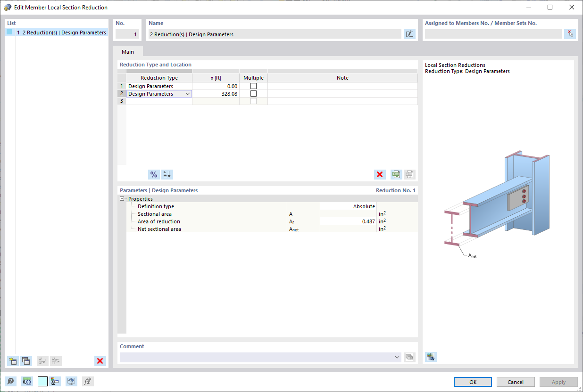Open units and decimal places settings
Viewport: 583px width, 392px height.
pyautogui.click(x=26, y=381)
